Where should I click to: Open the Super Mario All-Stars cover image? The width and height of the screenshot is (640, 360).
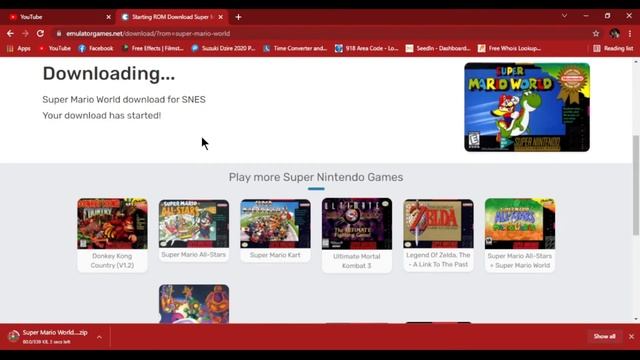[194, 224]
